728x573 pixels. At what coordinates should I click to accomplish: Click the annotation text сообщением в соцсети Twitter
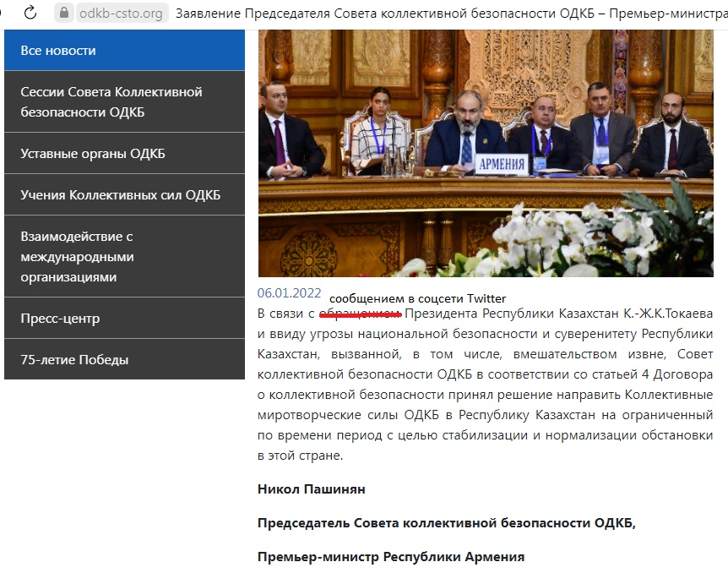(x=417, y=298)
